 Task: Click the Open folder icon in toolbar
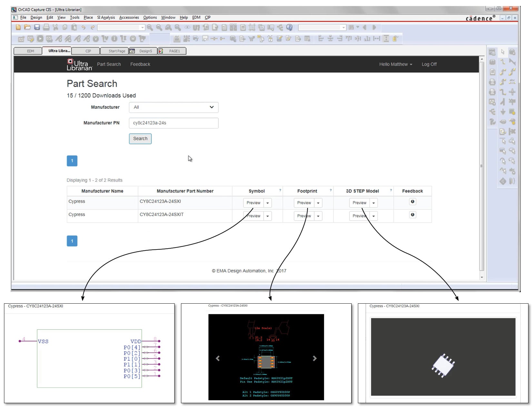pos(28,27)
